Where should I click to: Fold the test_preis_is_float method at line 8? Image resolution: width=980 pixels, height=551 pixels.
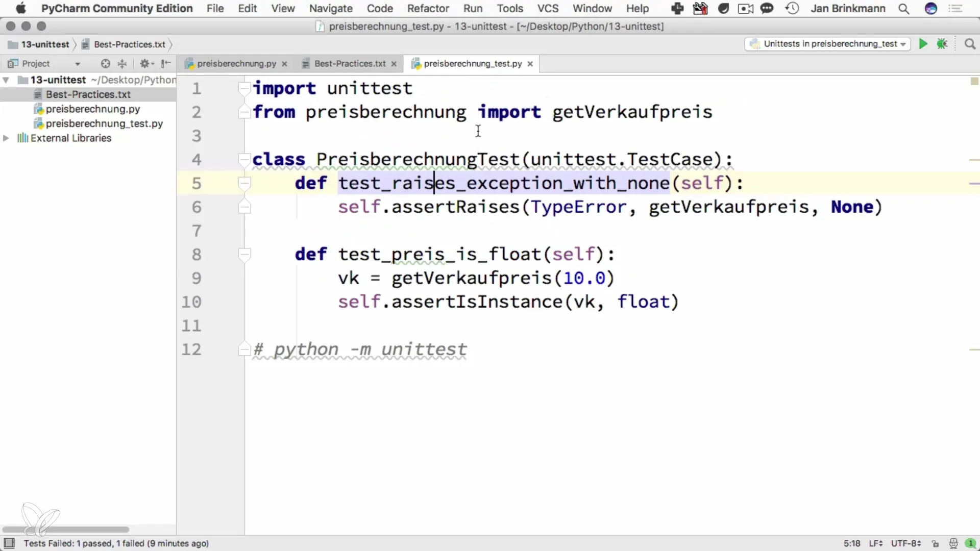(244, 254)
